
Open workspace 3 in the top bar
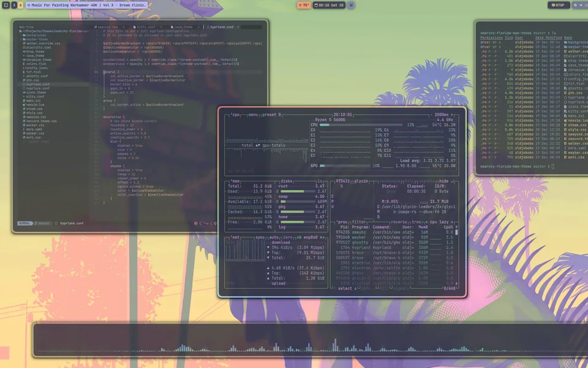pyautogui.click(x=14, y=6)
